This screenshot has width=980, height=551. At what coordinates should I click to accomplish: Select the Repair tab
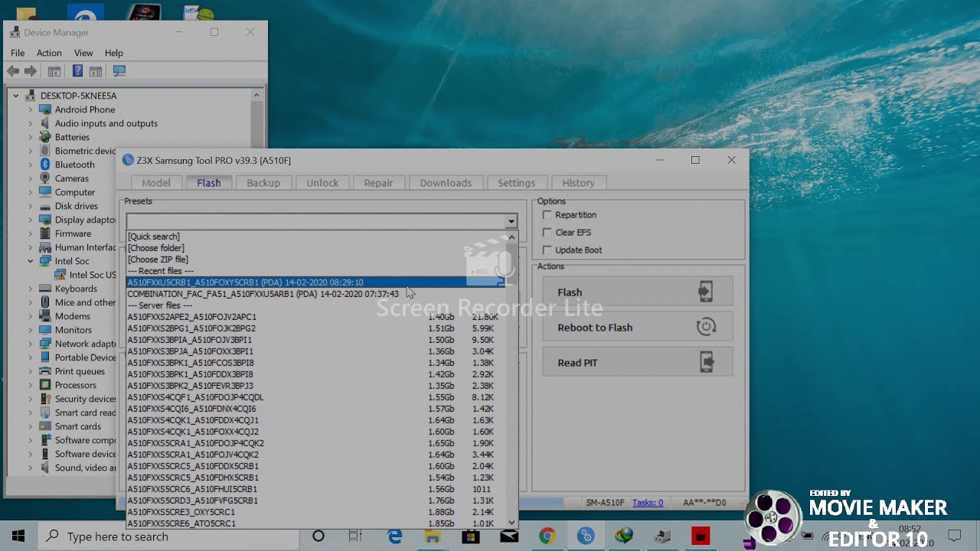[x=378, y=183]
